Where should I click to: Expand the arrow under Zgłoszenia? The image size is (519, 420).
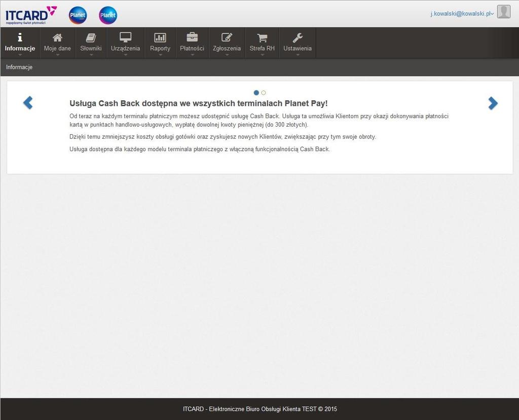(x=227, y=55)
